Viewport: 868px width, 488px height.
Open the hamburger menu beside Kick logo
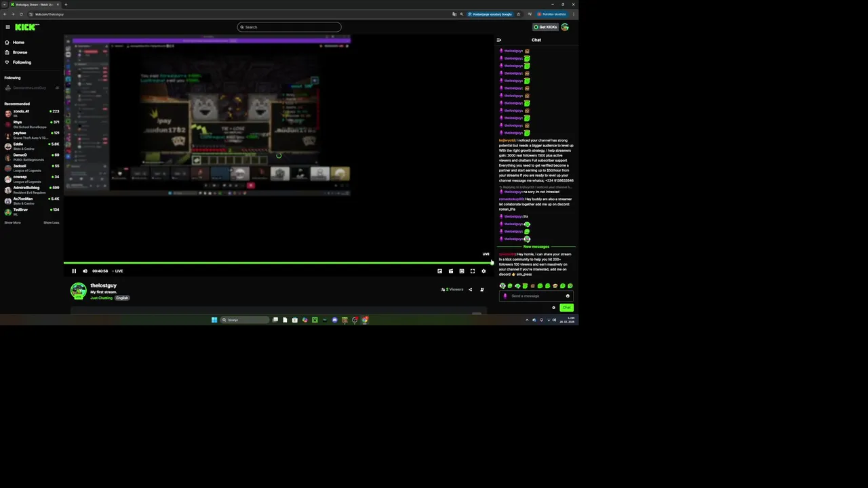pyautogui.click(x=7, y=27)
